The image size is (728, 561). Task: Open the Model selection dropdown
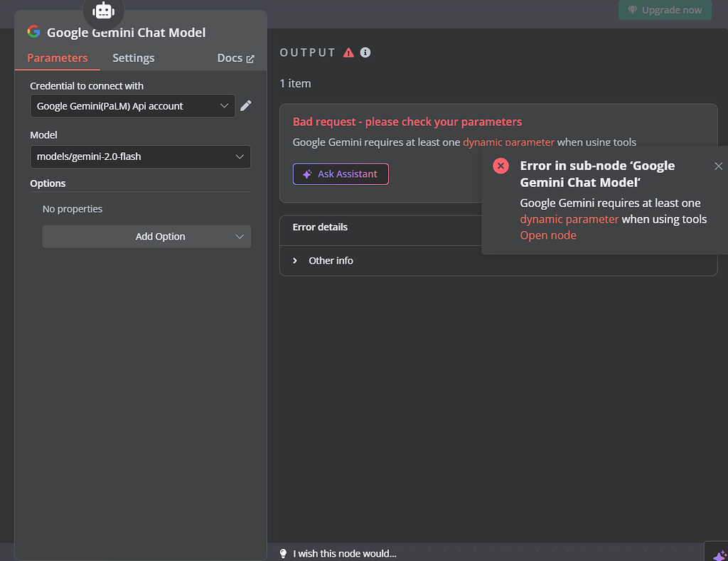140,156
